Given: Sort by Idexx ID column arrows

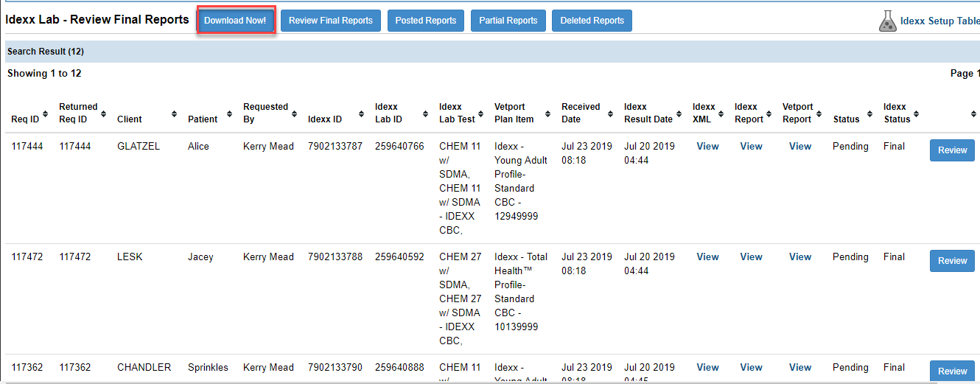Looking at the screenshot, I should click(362, 114).
